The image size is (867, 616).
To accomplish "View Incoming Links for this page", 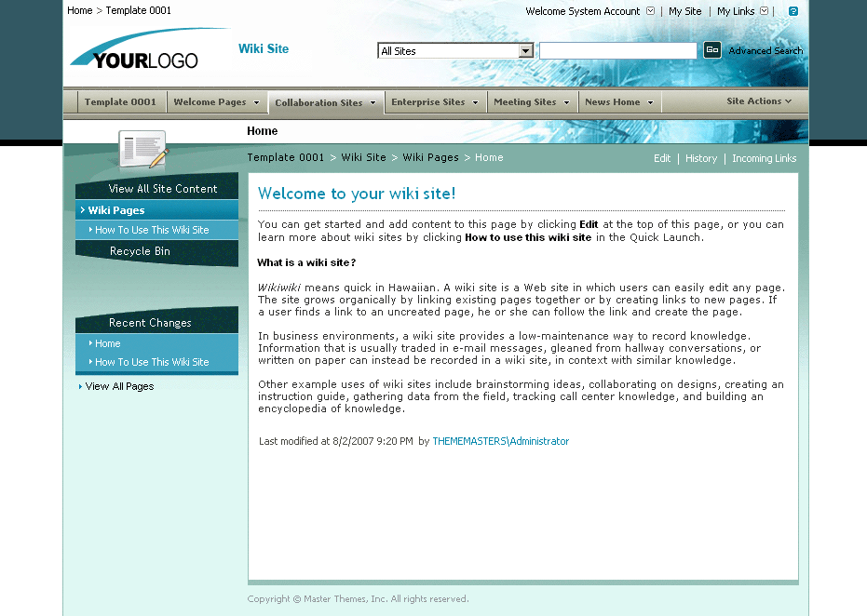I will coord(765,158).
